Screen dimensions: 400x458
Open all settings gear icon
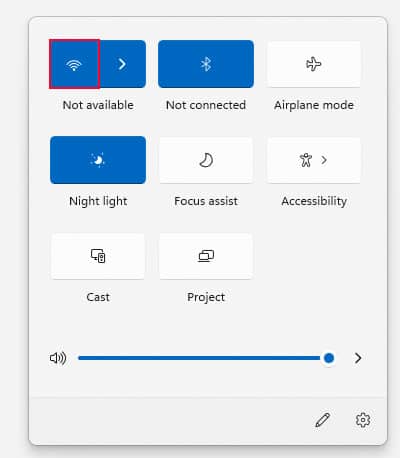tap(363, 420)
